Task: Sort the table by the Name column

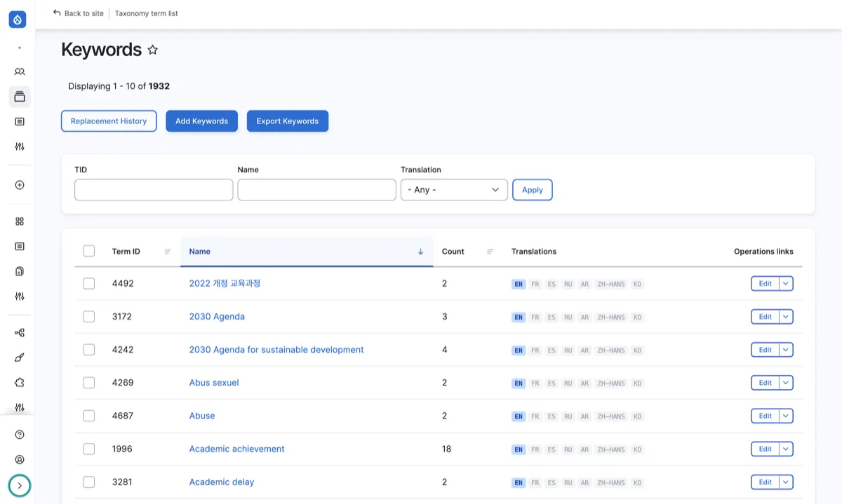Action: click(200, 252)
